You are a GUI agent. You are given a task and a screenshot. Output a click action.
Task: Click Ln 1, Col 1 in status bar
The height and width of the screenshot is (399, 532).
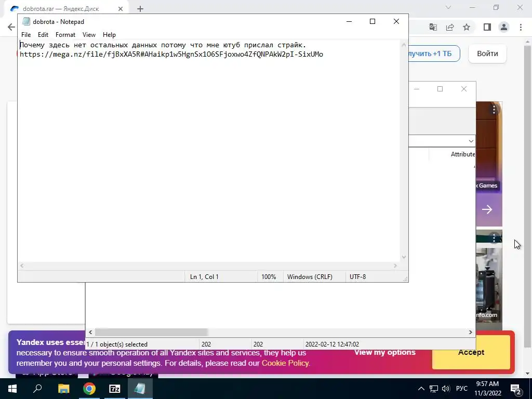204,277
